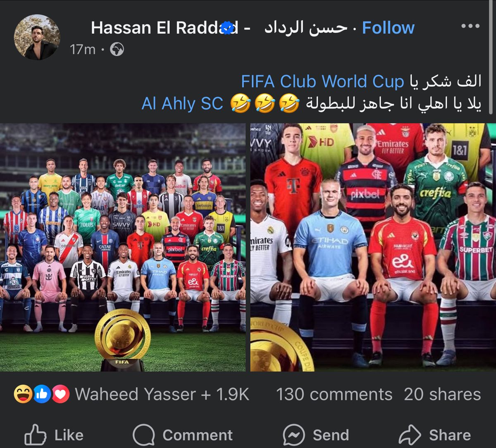Viewport: 496px width, 448px height.
Task: Click the public globe privacy icon
Action: [117, 50]
